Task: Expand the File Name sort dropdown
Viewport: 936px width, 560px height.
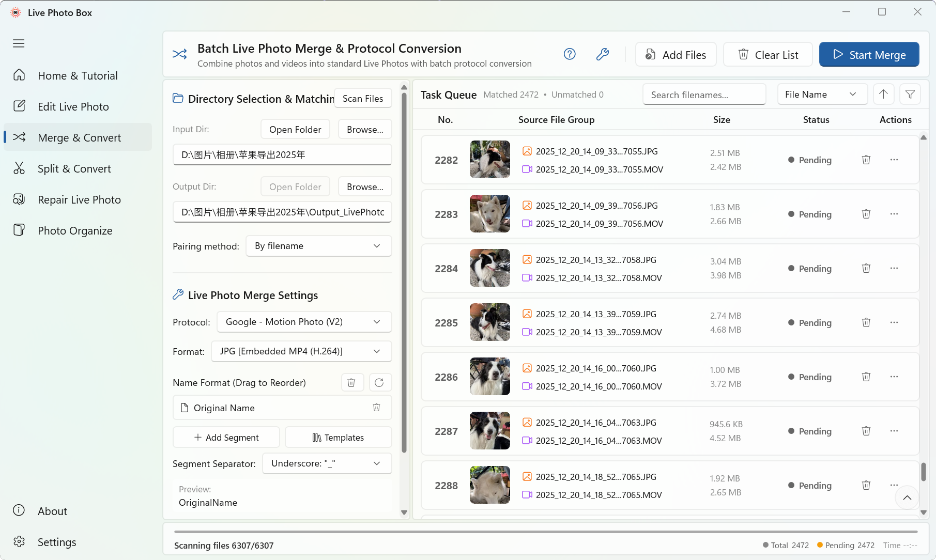Action: coord(822,94)
